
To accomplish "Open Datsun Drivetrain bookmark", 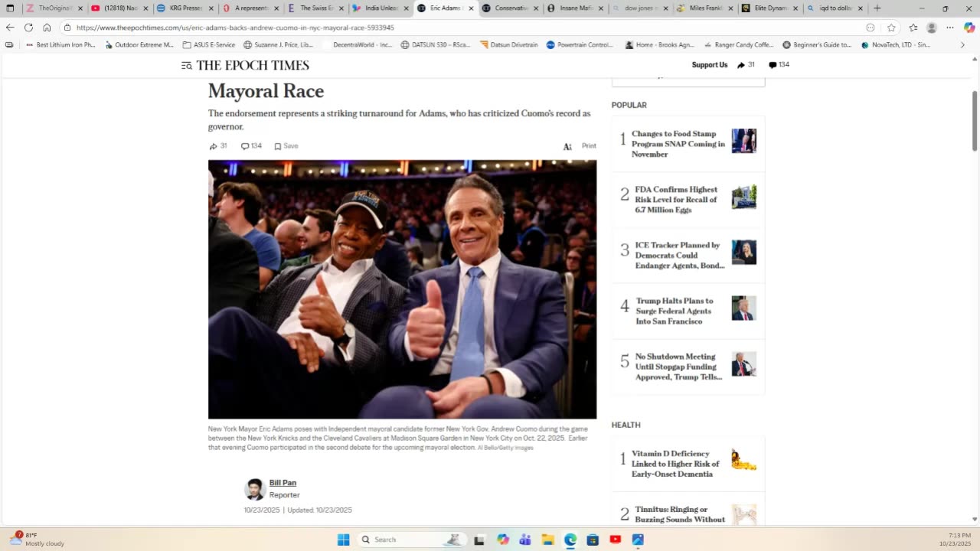I will [x=508, y=45].
